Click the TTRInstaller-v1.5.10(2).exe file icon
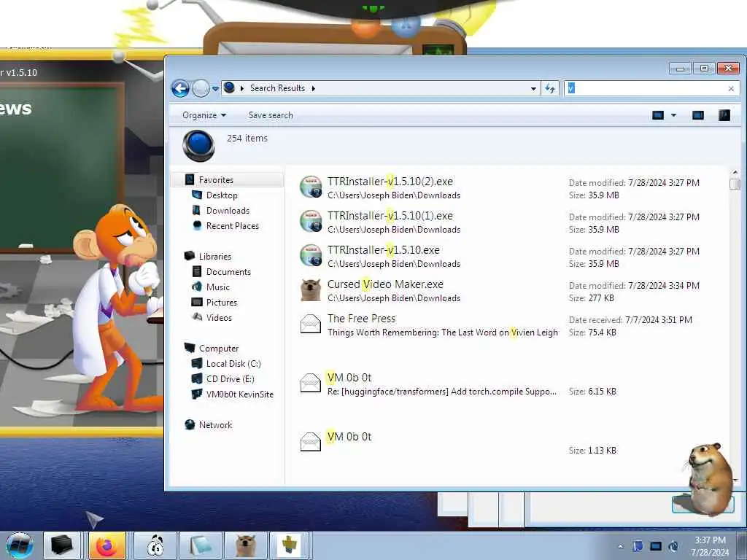This screenshot has height=560, width=747. click(311, 187)
